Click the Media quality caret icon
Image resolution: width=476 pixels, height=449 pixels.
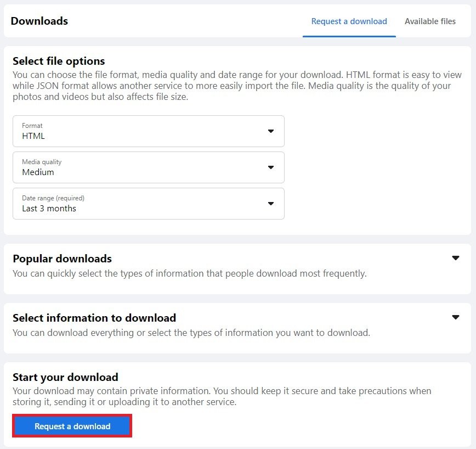click(270, 167)
